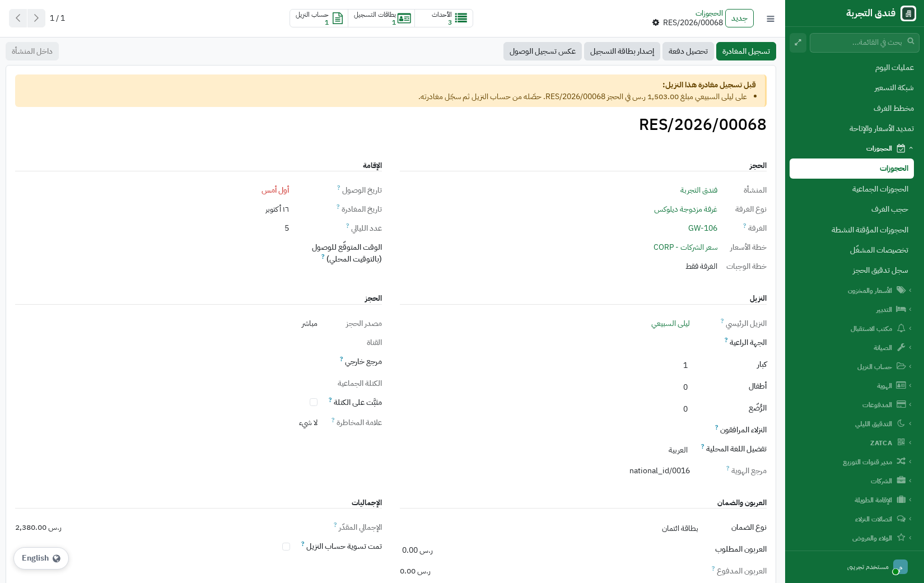This screenshot has width=924, height=583.
Task: Switch language with the English button
Action: pos(41,558)
